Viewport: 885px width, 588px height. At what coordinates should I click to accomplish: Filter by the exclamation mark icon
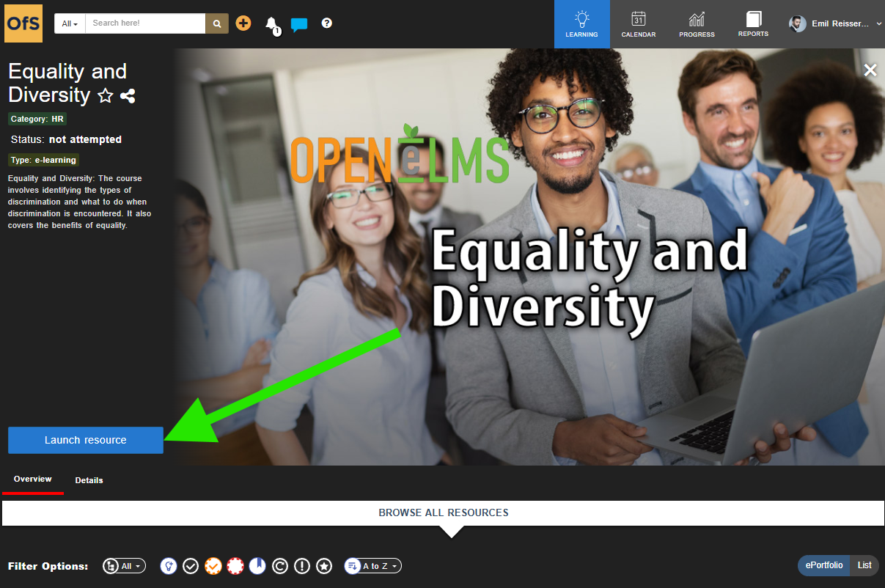click(x=302, y=566)
